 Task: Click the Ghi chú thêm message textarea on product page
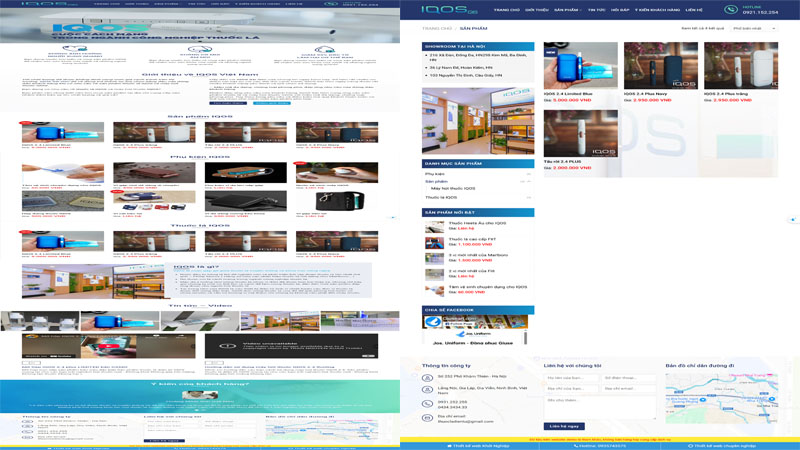click(x=600, y=408)
